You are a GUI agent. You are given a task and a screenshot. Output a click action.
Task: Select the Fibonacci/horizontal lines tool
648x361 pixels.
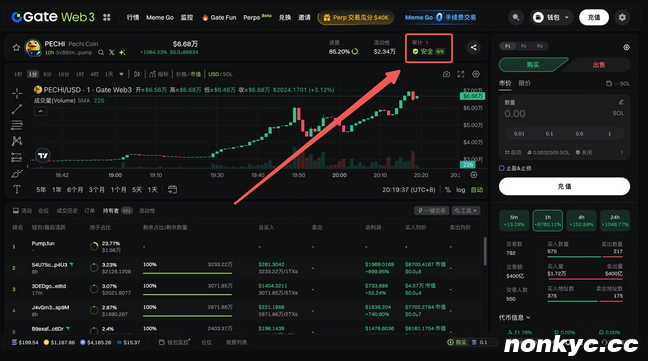tap(17, 125)
